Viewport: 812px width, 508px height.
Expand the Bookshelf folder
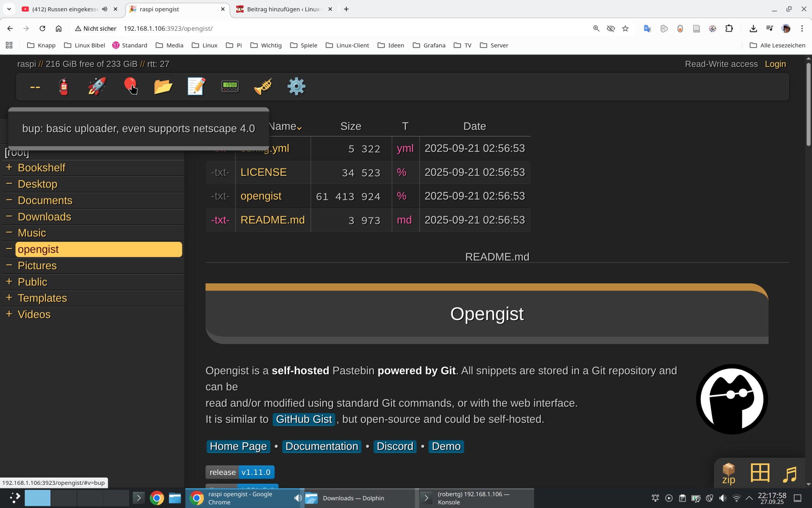[9, 167]
